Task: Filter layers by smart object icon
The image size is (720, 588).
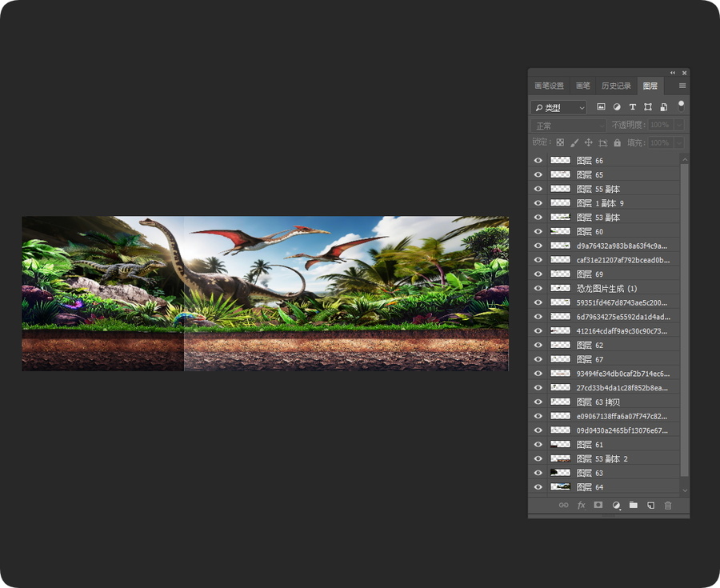Action: 664,107
